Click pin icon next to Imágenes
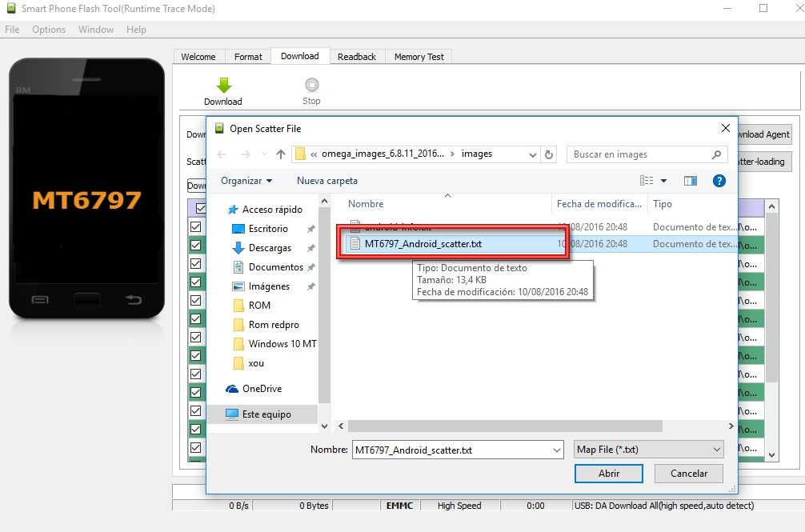This screenshot has height=532, width=805. (x=310, y=286)
